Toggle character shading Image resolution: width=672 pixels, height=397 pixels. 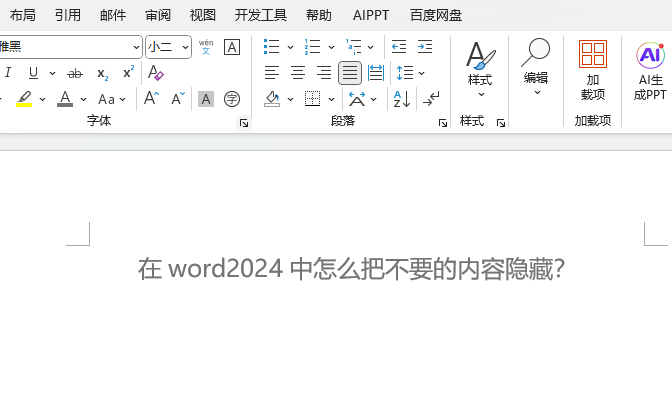pyautogui.click(x=206, y=99)
